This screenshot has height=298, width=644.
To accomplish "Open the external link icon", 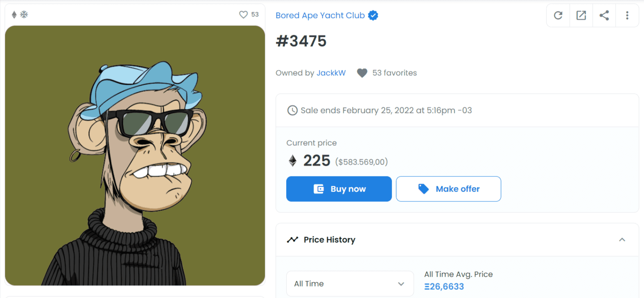I will 581,15.
